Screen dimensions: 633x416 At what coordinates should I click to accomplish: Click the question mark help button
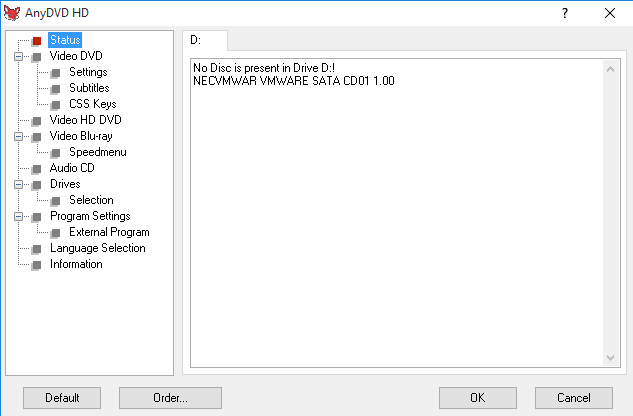[x=565, y=13]
